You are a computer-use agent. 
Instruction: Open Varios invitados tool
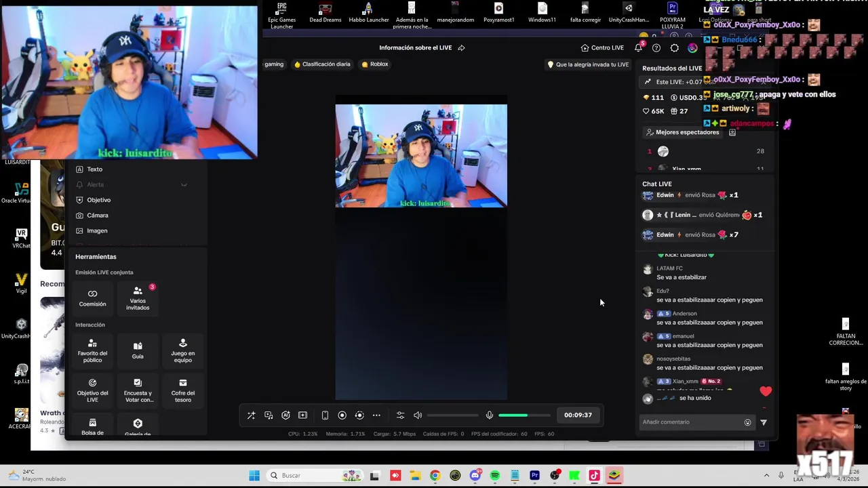(138, 298)
